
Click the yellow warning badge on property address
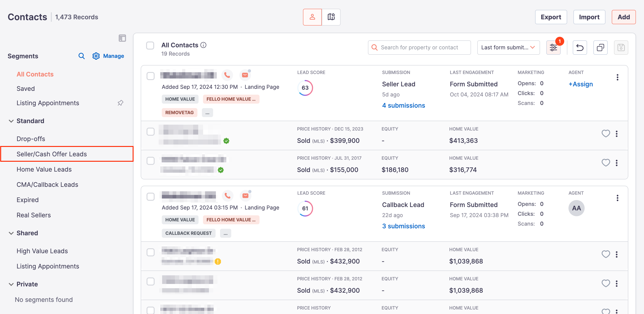click(x=218, y=262)
